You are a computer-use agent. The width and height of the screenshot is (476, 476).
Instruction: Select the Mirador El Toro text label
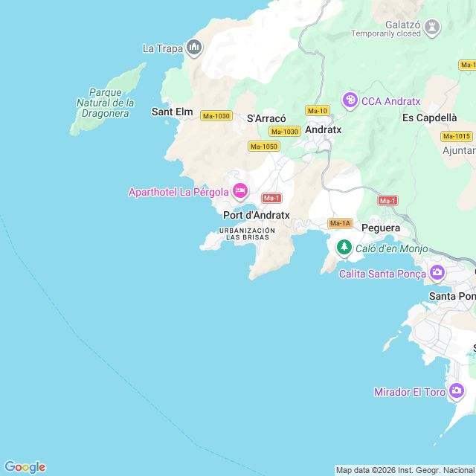click(410, 392)
